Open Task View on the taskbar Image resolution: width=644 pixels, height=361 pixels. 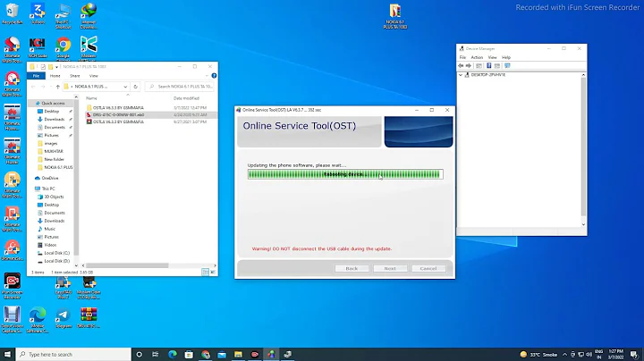156,355
